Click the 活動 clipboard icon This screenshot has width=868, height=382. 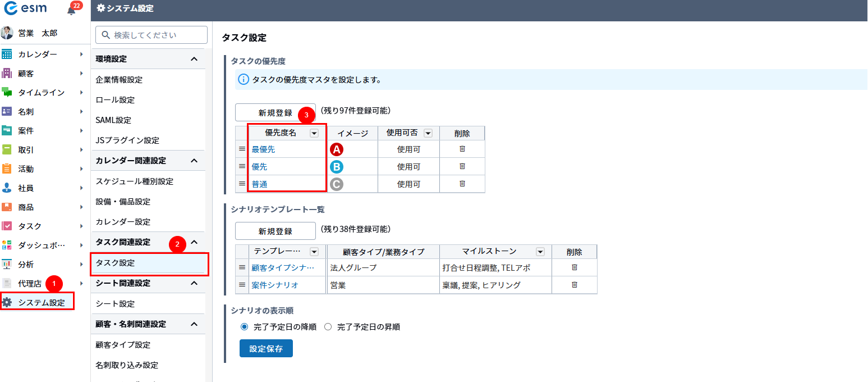[7, 169]
